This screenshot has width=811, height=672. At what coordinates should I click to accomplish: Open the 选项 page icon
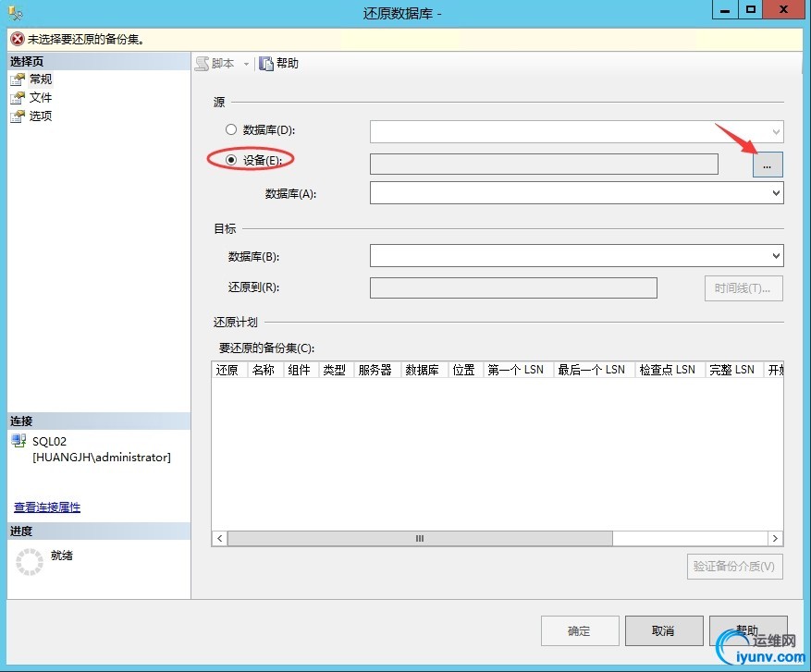click(x=18, y=116)
